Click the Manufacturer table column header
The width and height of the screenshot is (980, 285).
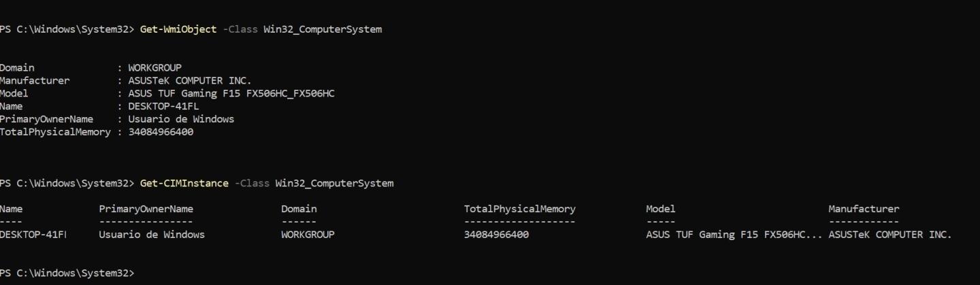864,209
